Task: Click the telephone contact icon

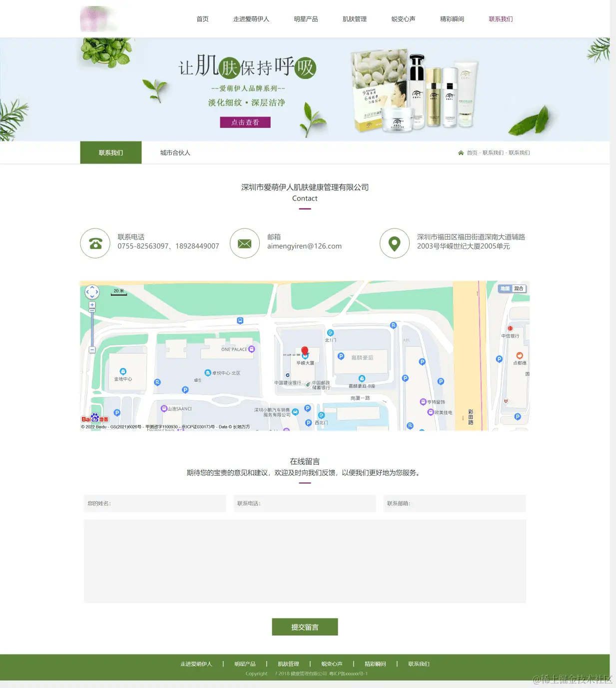Action: tap(95, 243)
